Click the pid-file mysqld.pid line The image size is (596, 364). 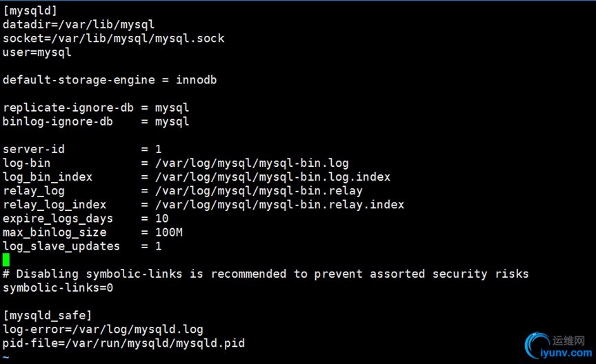point(123,343)
